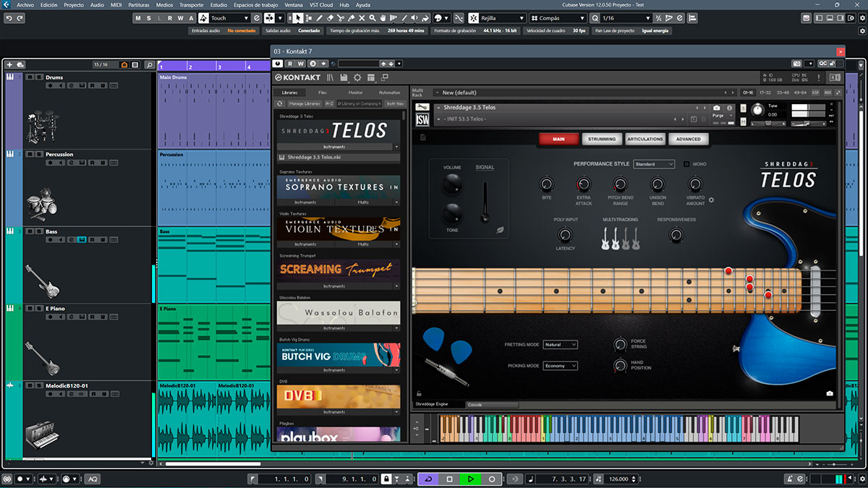Image resolution: width=868 pixels, height=488 pixels.
Task: Open the Picking Mode Economy dropdown
Action: pyautogui.click(x=561, y=366)
